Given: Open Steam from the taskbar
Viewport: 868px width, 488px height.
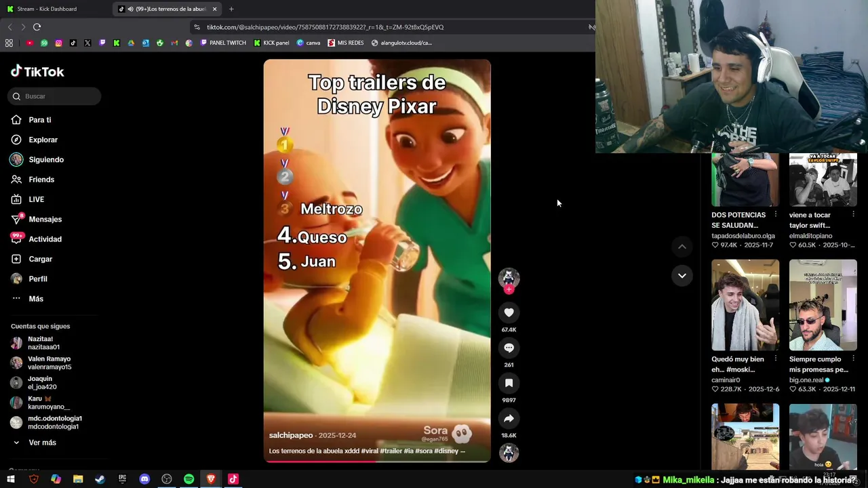Looking at the screenshot, I should click(x=100, y=479).
